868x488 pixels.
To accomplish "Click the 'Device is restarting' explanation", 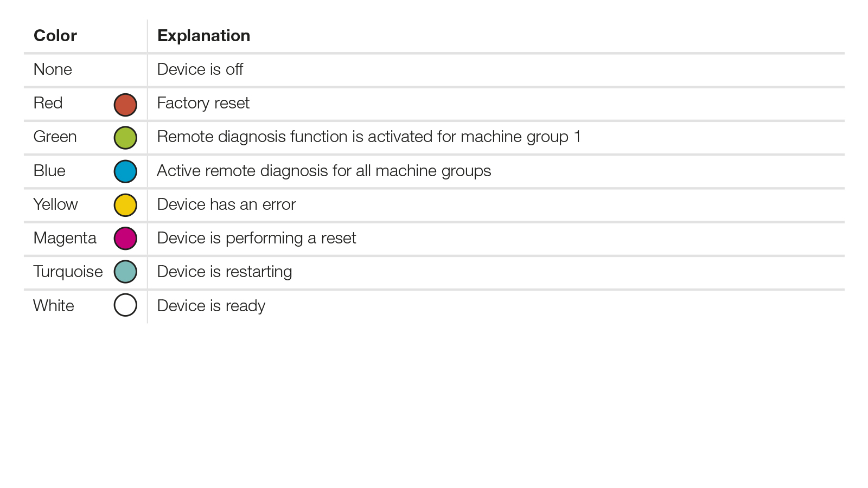I will coord(225,272).
